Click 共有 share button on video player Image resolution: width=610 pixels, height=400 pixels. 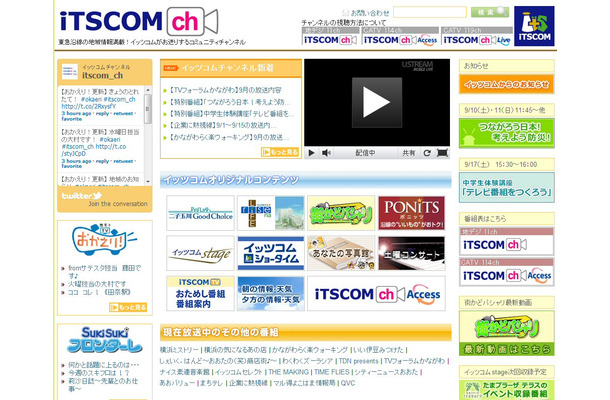pyautogui.click(x=408, y=153)
